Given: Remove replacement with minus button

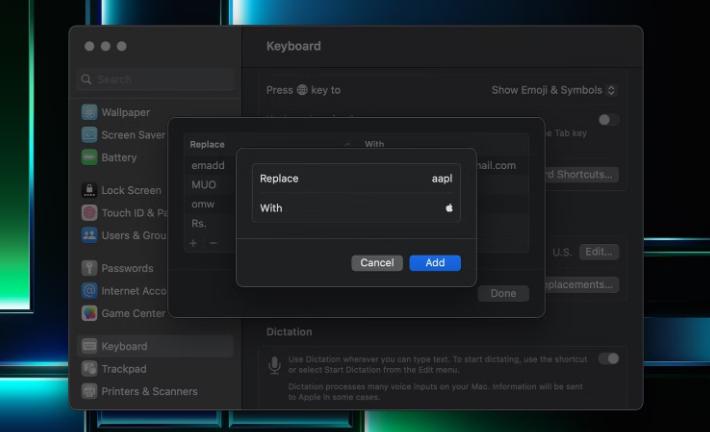Looking at the screenshot, I should coord(213,243).
